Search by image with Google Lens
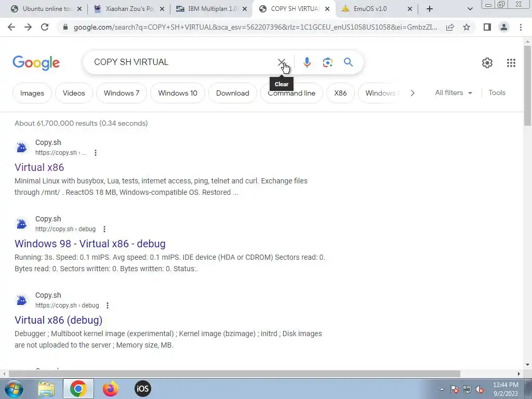Viewport: 532px width, 399px height. (327, 62)
